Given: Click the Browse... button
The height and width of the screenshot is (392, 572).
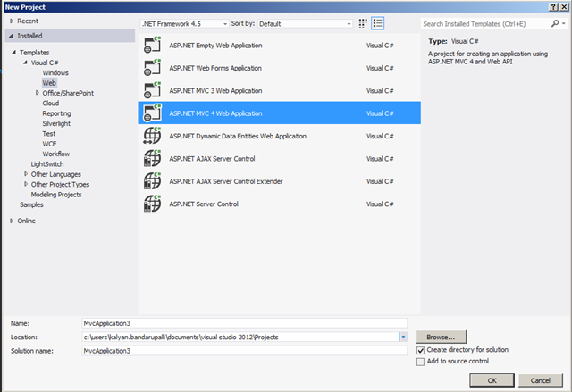Looking at the screenshot, I should 441,337.
